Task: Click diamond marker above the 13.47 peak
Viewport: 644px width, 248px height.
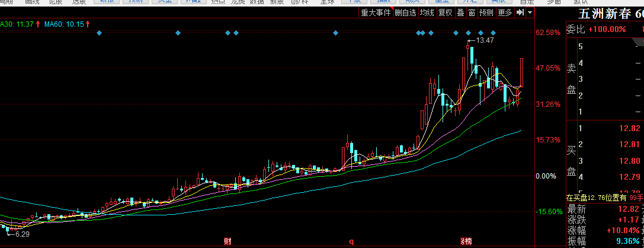Action: (468, 33)
